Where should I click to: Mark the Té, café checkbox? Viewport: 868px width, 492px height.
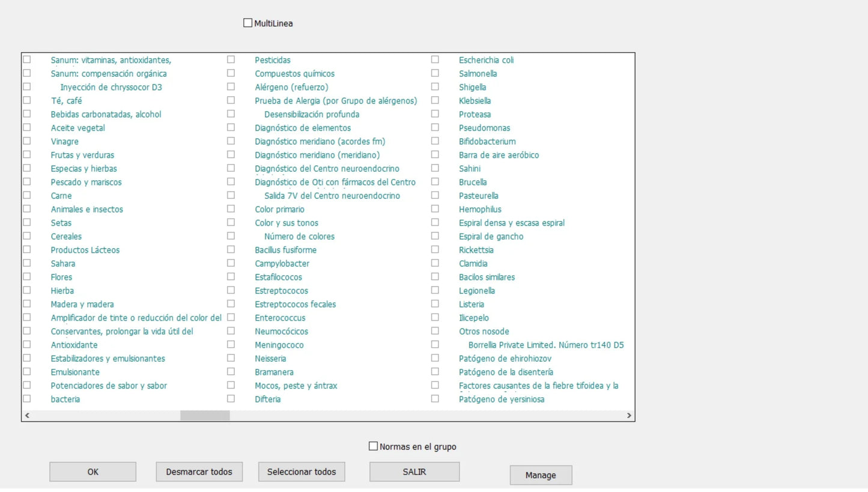[x=27, y=100]
